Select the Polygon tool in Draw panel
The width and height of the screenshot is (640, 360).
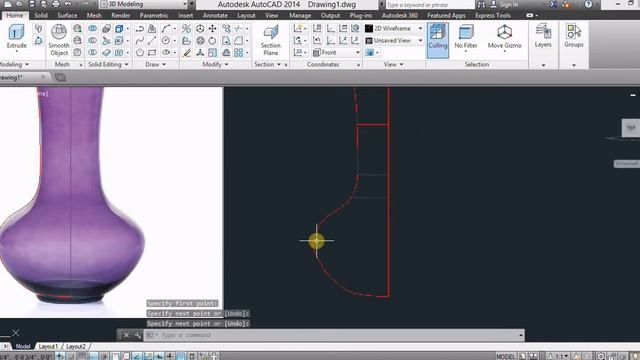pos(140,53)
